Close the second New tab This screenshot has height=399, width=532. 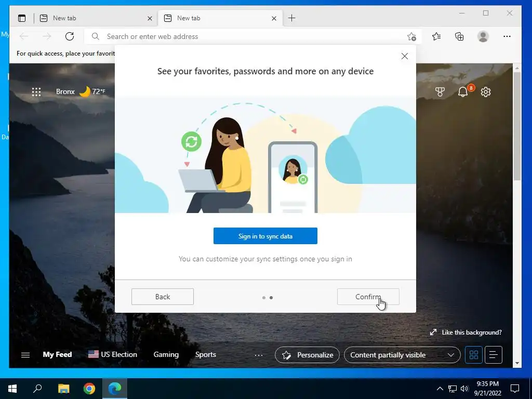274,18
